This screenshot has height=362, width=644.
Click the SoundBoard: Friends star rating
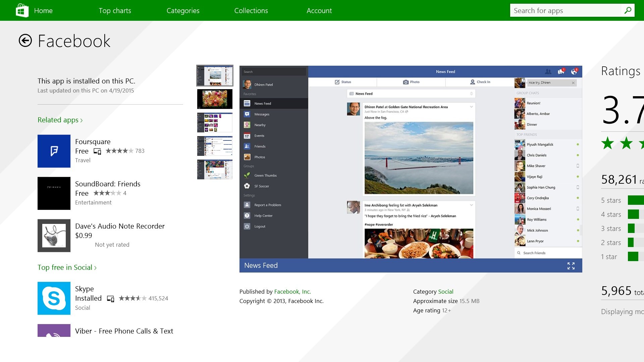107,193
